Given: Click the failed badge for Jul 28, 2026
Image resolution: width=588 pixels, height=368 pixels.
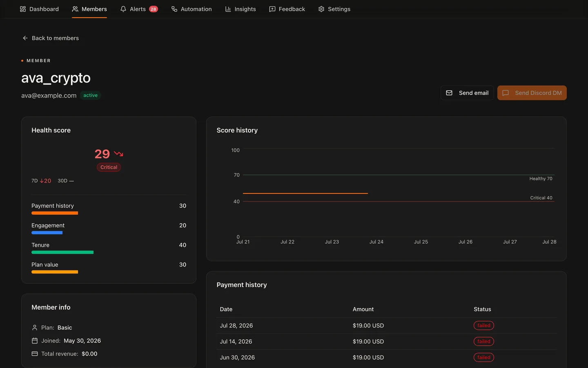Looking at the screenshot, I should click(x=484, y=325).
